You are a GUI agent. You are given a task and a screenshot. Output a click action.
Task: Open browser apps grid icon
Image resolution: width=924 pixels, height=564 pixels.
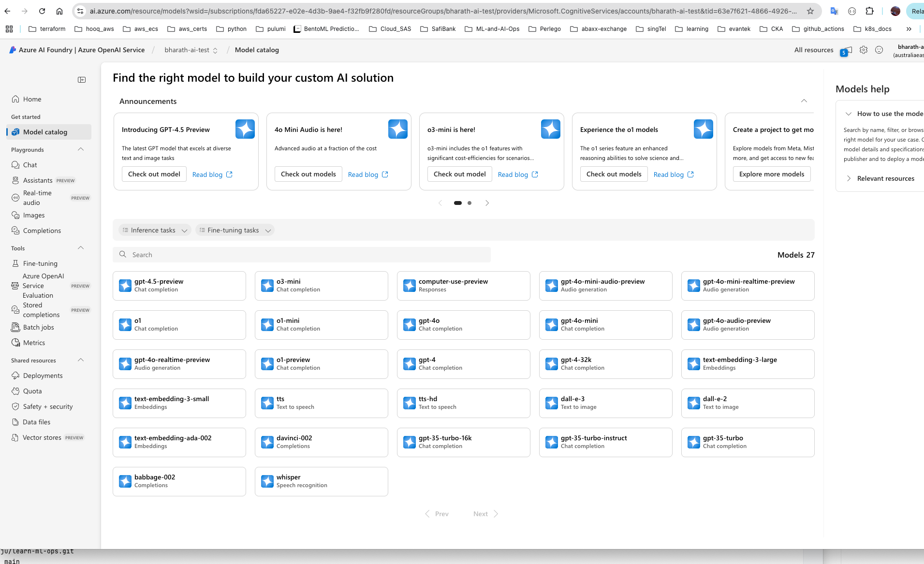click(x=9, y=29)
